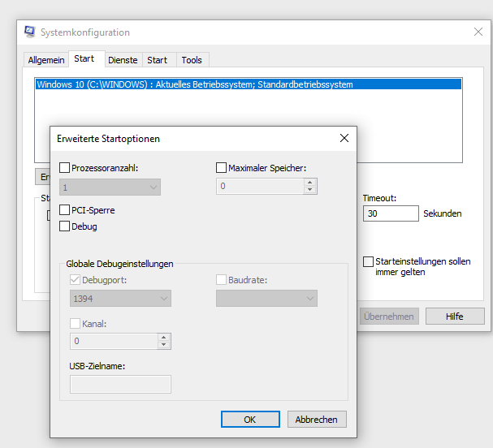Open the Prozessoranzahl dropdown
This screenshot has height=448, width=493.
click(x=110, y=187)
